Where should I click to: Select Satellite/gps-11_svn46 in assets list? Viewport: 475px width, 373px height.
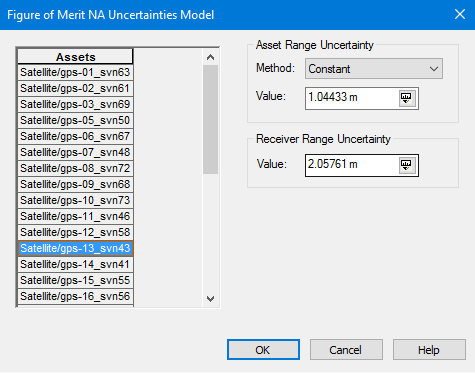pyautogui.click(x=76, y=216)
